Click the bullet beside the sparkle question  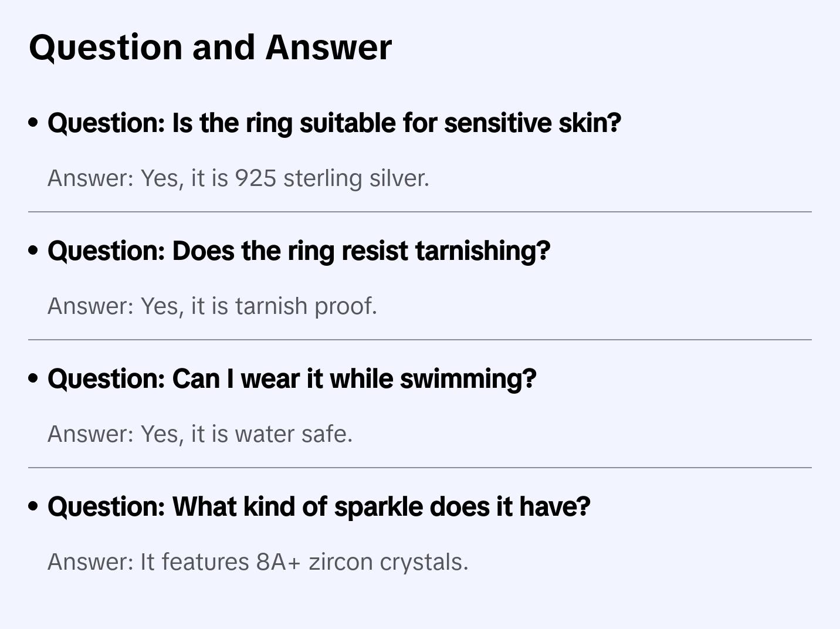(33, 507)
